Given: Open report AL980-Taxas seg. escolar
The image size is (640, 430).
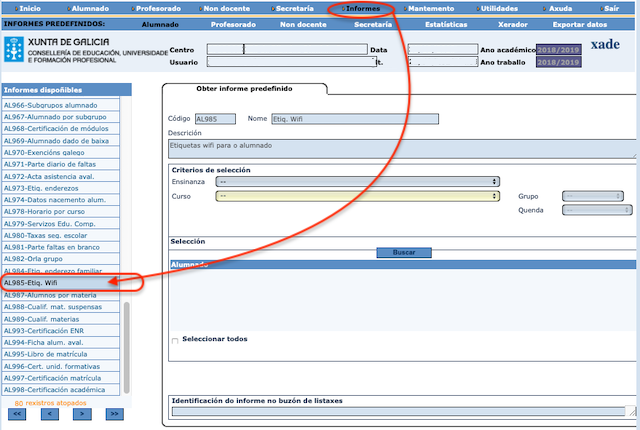Looking at the screenshot, I should 61,236.
